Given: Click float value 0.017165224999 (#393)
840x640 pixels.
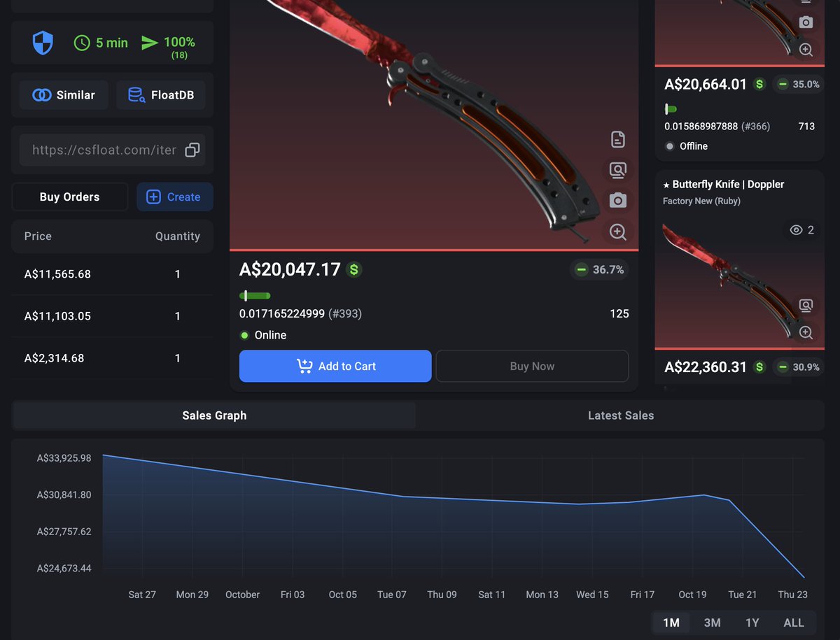Looking at the screenshot, I should point(300,313).
